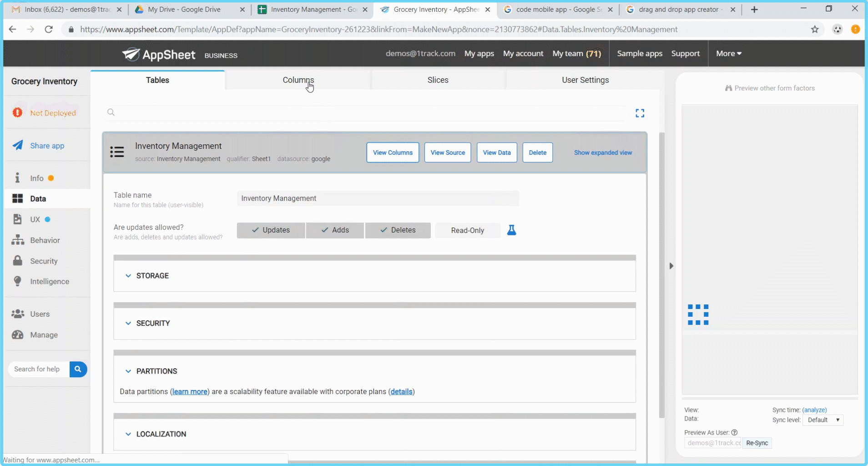Collapse the preview panel with arrow
868x466 pixels.
[x=671, y=266]
